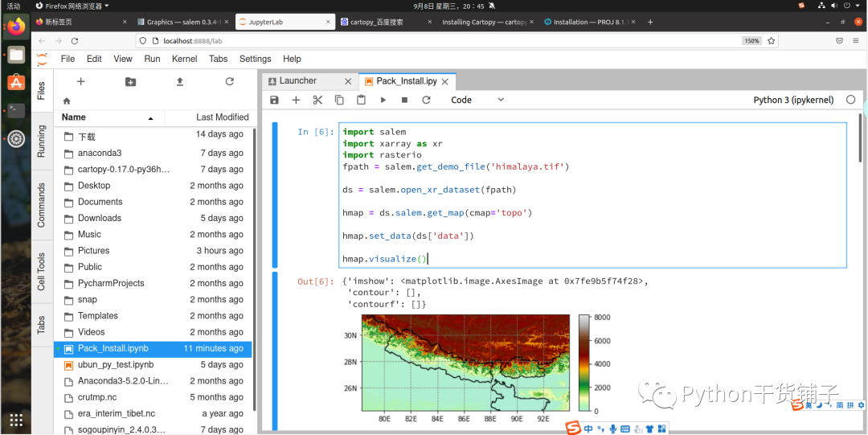868x435 pixels.
Task: Switch kernel via Python 3 (ipykernel) label
Action: [793, 101]
